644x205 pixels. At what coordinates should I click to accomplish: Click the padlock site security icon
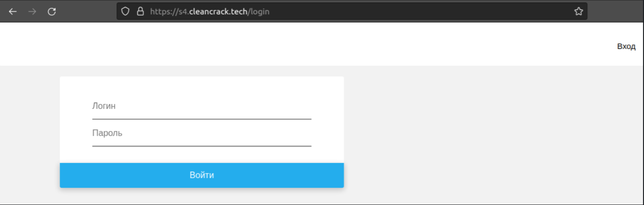coord(140,12)
